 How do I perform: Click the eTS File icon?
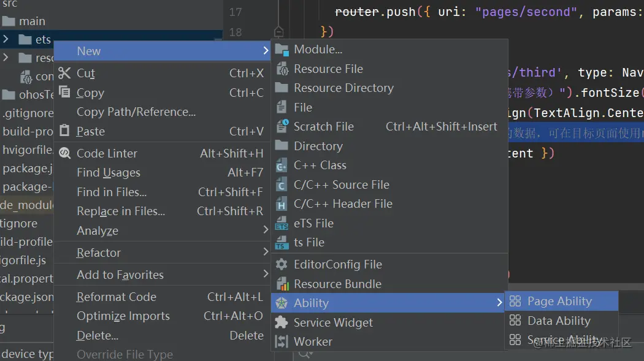click(282, 224)
